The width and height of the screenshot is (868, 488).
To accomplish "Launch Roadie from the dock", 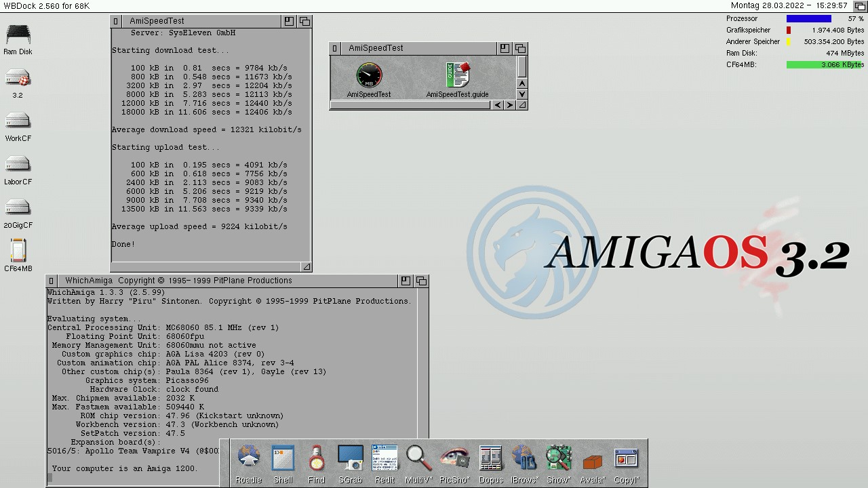I will (248, 458).
